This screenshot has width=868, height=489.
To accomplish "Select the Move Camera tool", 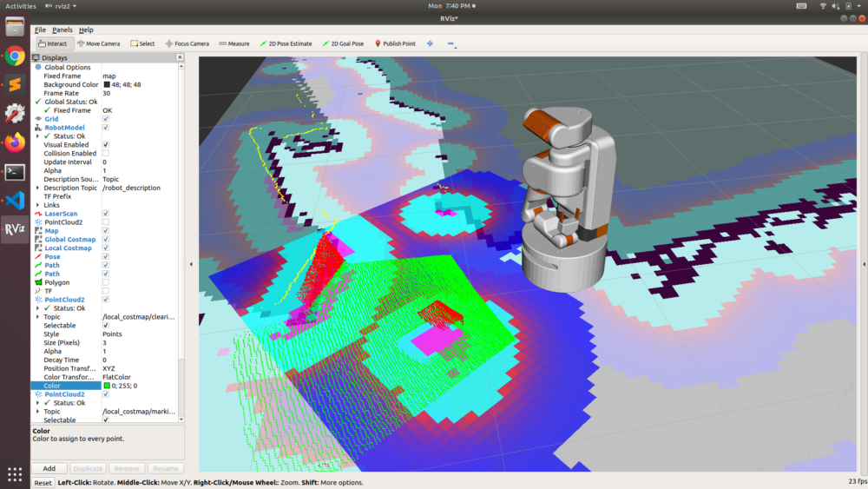I will coord(98,43).
